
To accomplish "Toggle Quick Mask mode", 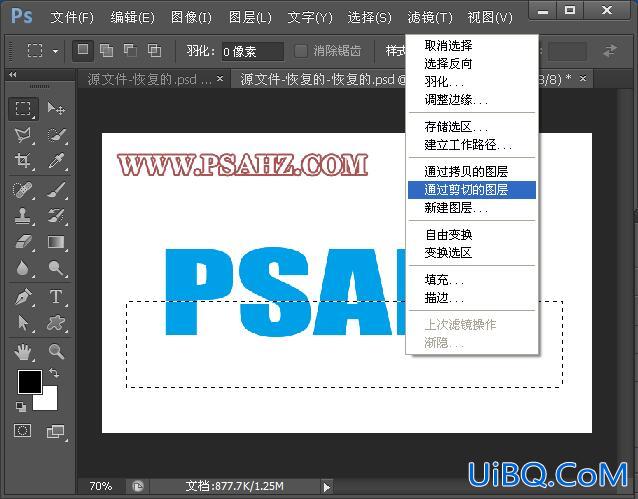I will [22, 431].
